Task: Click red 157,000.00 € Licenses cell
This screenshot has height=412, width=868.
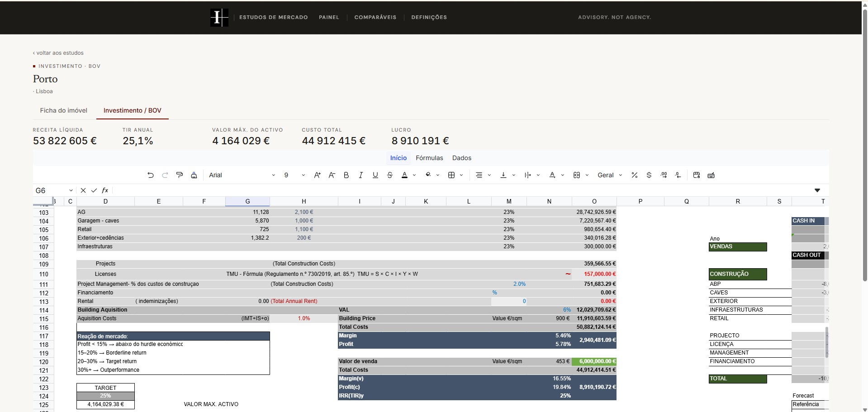Action: tap(594, 274)
